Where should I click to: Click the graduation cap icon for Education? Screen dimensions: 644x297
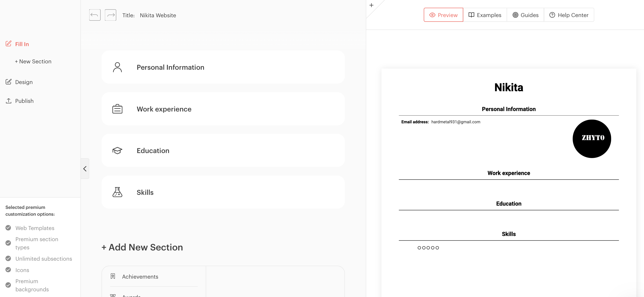[x=117, y=150]
